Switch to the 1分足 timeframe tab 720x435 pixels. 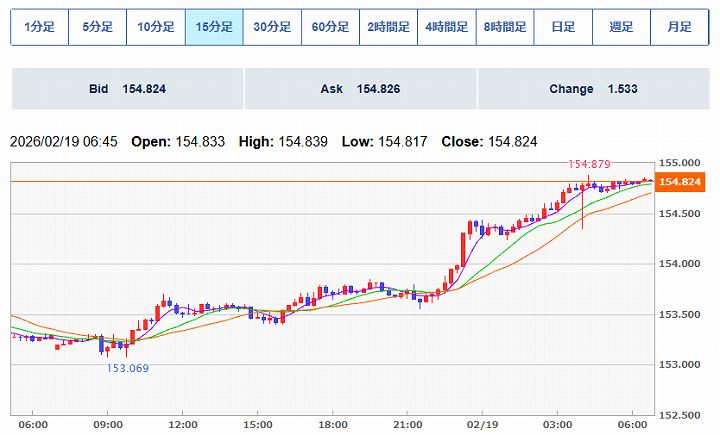pyautogui.click(x=39, y=27)
